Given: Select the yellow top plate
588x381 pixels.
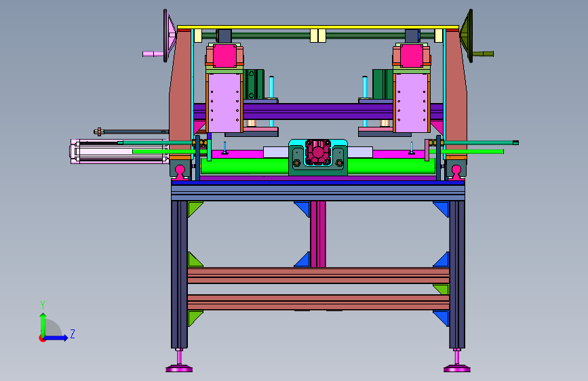Looking at the screenshot, I should click(x=318, y=27).
